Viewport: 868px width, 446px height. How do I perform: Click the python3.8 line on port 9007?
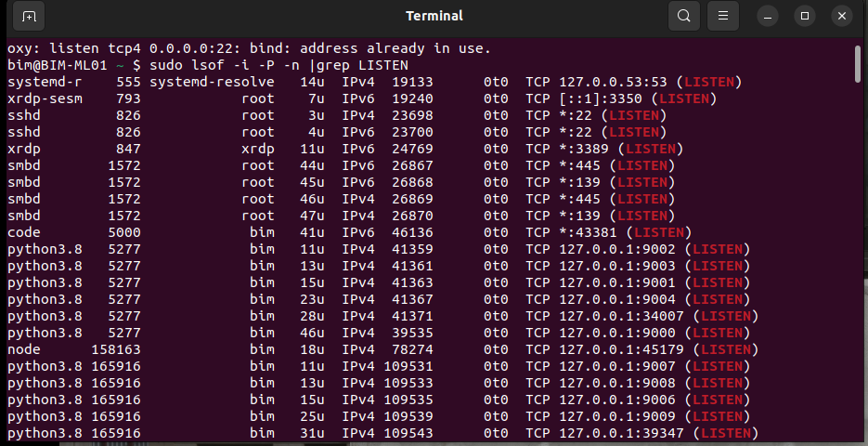379,366
